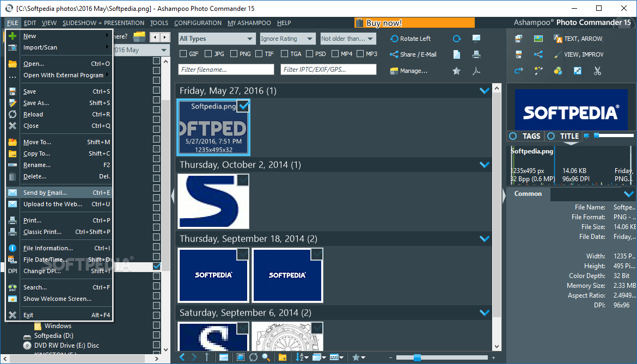Click the yellow folder icon in left panel header
The height and width of the screenshot is (364, 637).
[139, 36]
